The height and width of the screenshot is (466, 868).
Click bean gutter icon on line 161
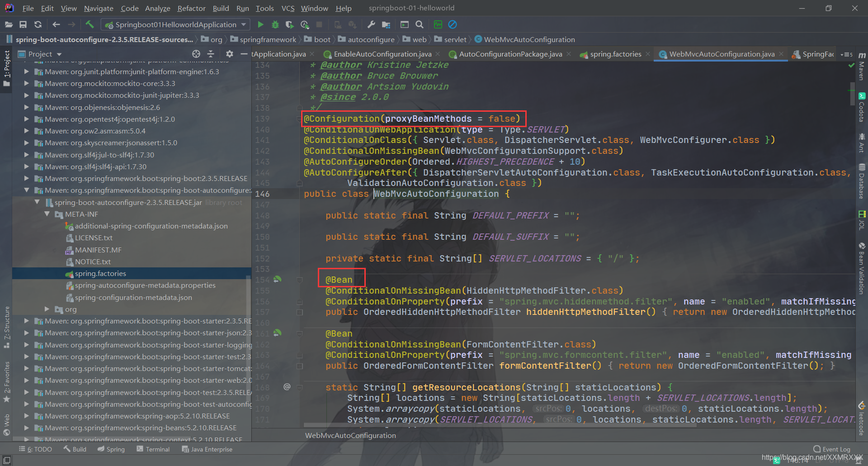pos(278,333)
